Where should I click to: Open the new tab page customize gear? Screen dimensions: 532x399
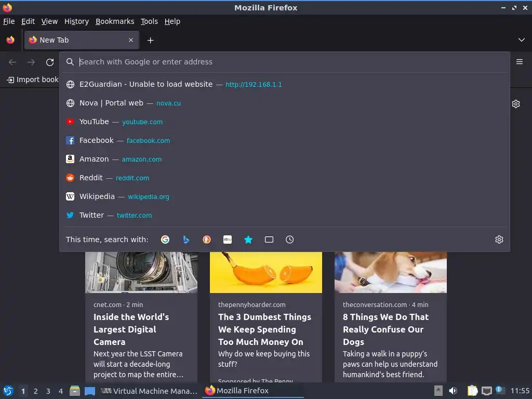[516, 104]
